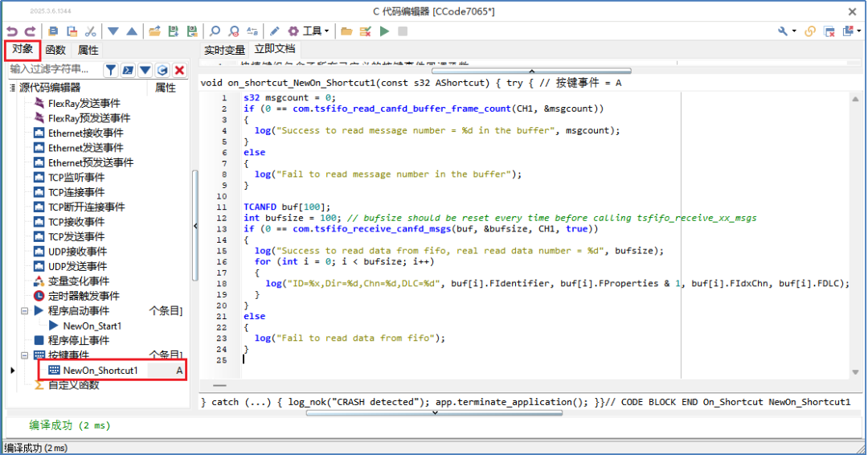This screenshot has height=455, width=868.
Task: Click the 属性 column header in tree
Action: 165,88
